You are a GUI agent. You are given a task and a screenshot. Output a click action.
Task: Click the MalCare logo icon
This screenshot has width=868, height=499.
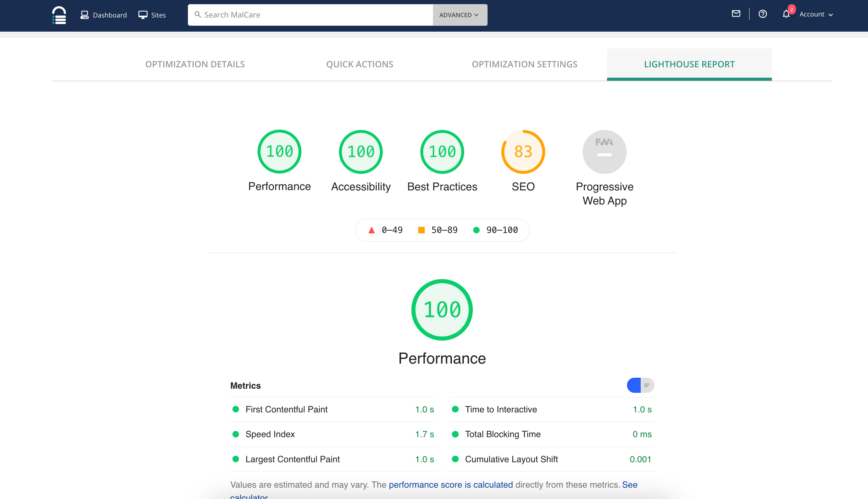tap(59, 15)
